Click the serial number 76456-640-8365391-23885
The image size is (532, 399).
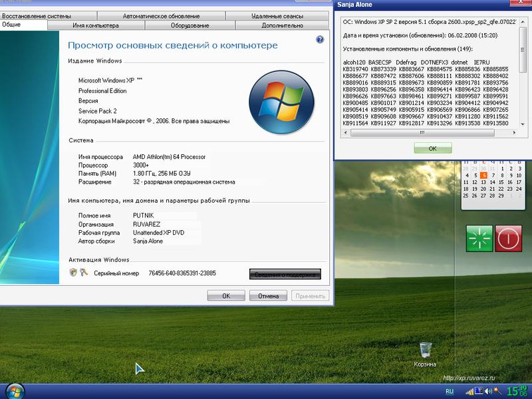[182, 273]
